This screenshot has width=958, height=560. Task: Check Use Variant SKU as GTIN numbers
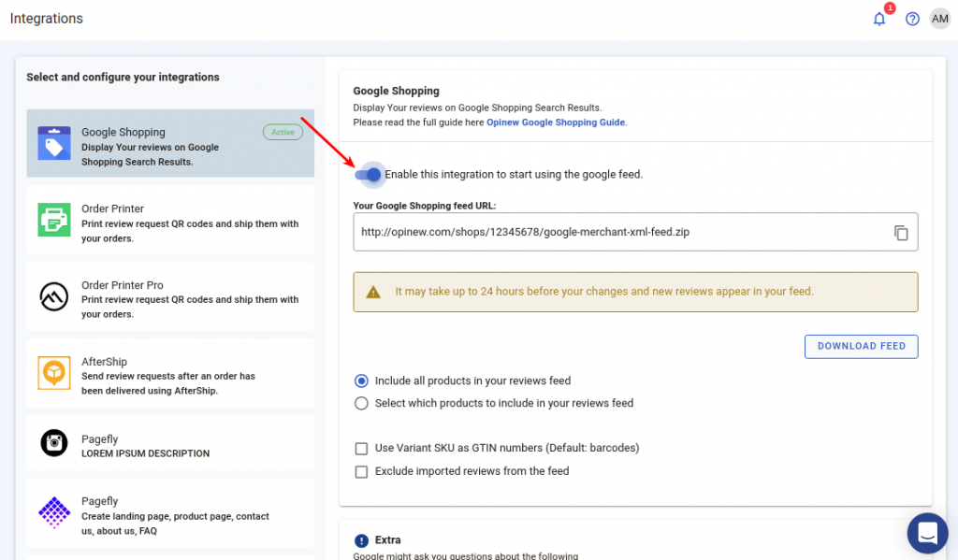coord(362,449)
